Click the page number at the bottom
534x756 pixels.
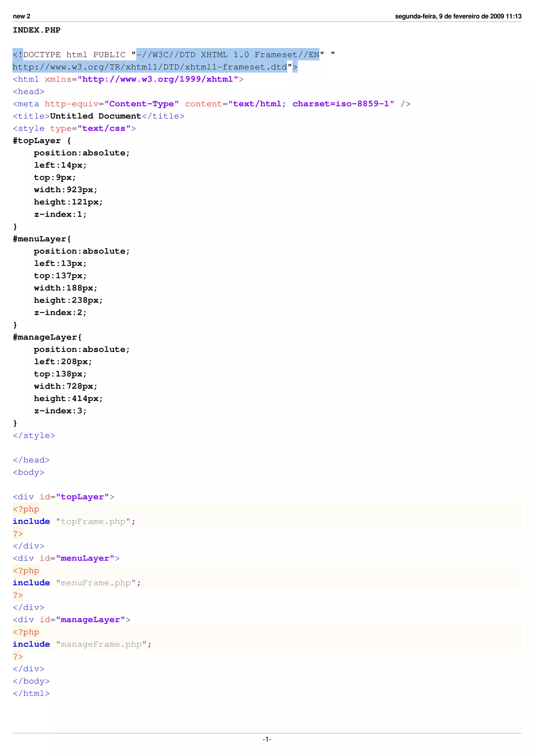(x=267, y=739)
